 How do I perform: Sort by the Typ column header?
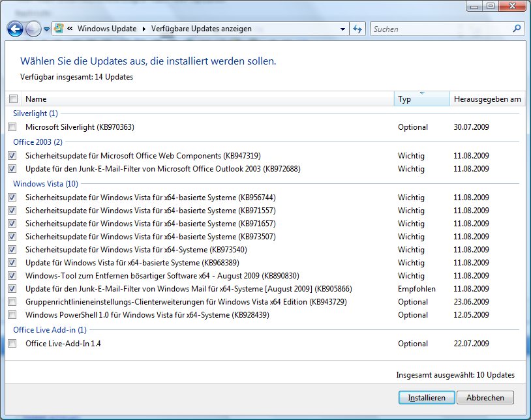tap(422, 99)
